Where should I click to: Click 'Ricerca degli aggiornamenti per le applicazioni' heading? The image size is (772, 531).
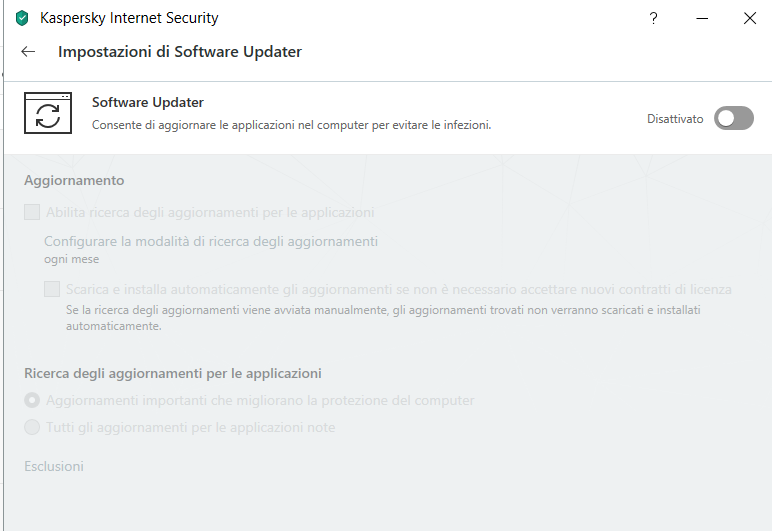[173, 373]
